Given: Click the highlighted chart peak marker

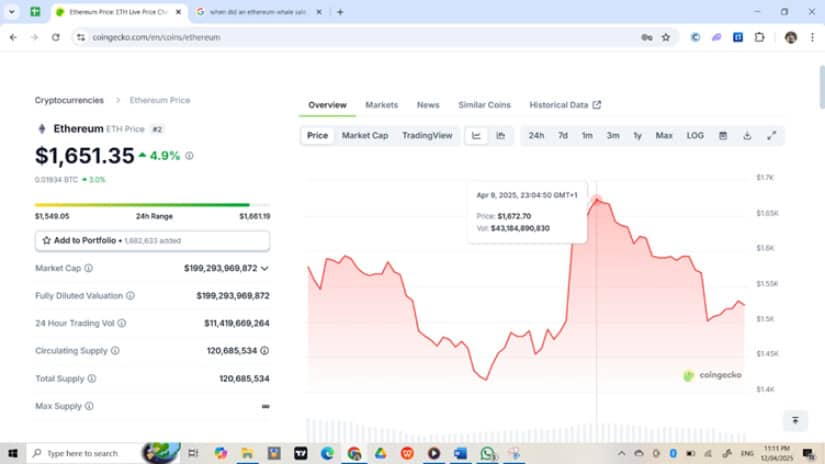Looking at the screenshot, I should coord(597,199).
